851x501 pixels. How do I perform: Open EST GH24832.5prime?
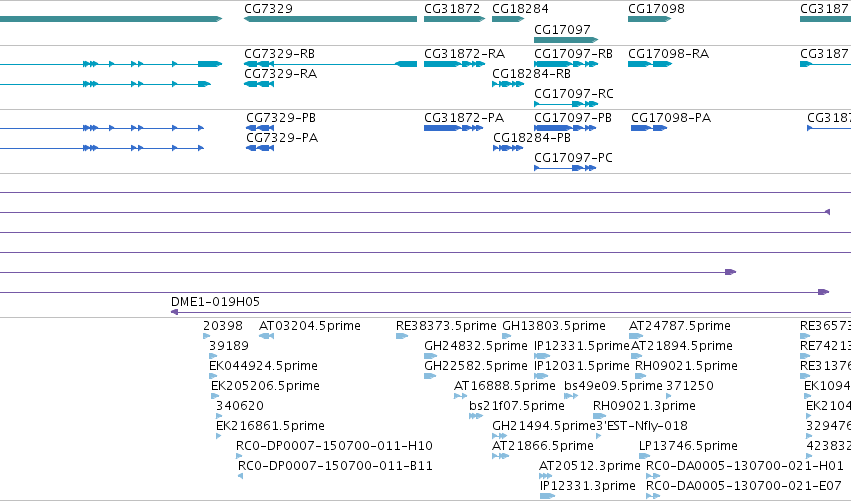point(475,346)
